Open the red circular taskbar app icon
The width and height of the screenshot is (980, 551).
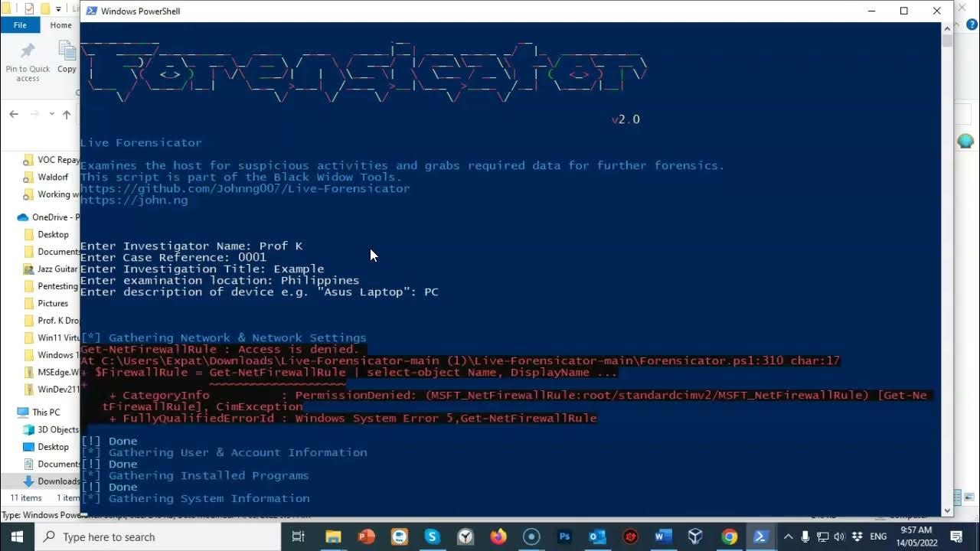click(x=630, y=536)
